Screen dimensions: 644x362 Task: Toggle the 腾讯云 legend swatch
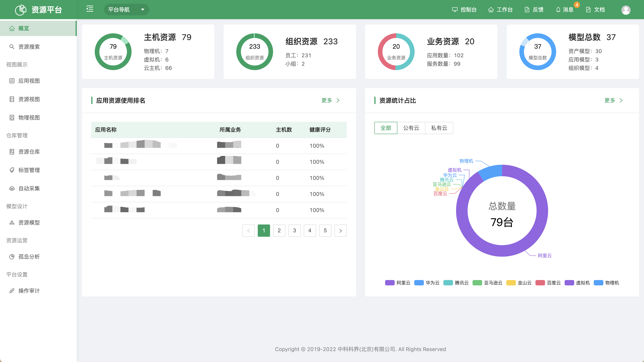pos(448,283)
